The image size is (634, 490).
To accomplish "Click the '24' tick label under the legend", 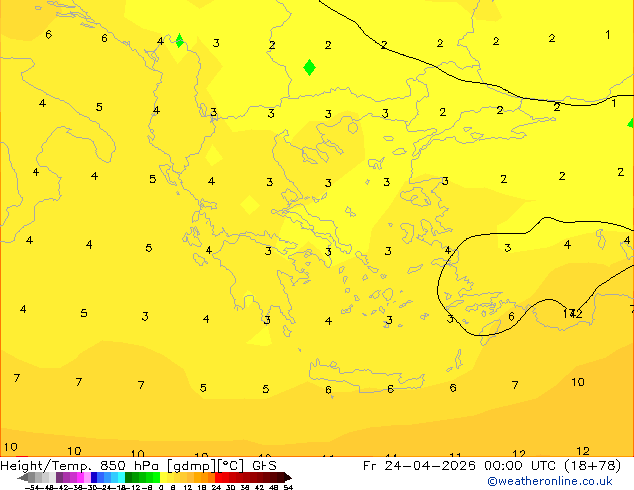I will [x=216, y=488].
